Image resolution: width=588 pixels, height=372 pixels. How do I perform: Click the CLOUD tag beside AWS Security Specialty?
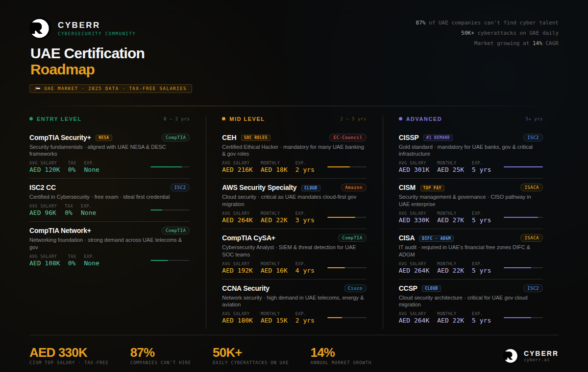click(x=311, y=187)
